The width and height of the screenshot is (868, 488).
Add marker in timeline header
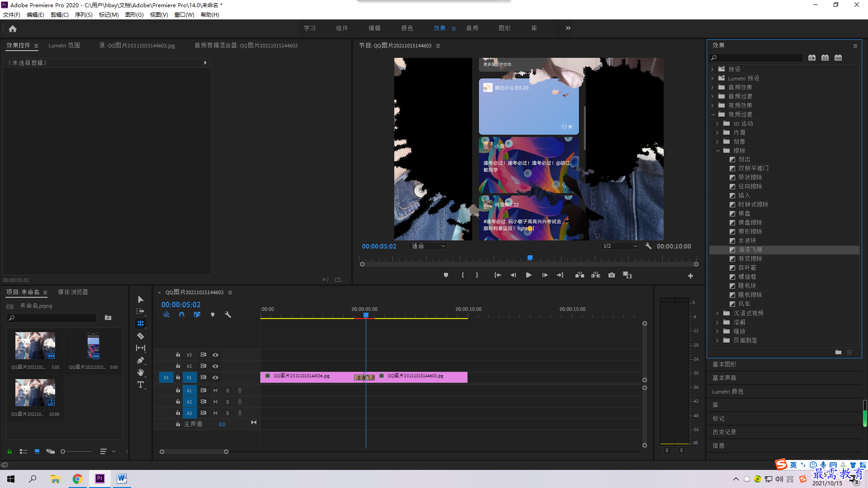(212, 314)
